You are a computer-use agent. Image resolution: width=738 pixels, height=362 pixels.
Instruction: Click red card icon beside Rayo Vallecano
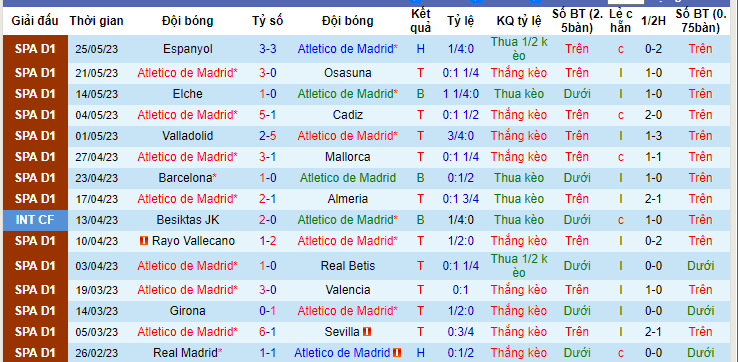click(144, 241)
